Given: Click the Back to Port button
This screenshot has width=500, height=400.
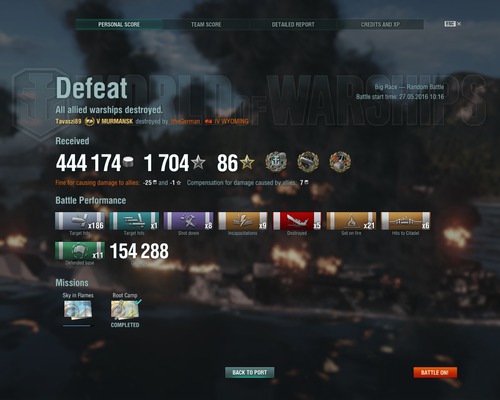Looking at the screenshot, I should (250, 372).
